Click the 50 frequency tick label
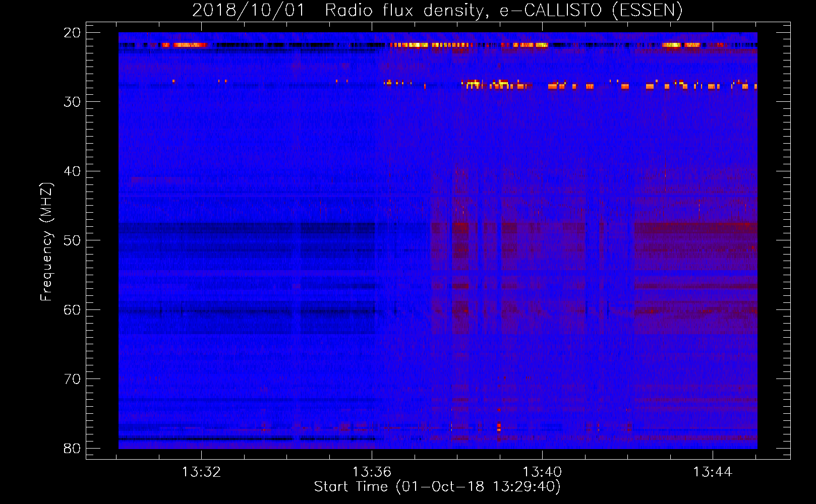Viewport: 816px width, 504px height. coord(72,240)
